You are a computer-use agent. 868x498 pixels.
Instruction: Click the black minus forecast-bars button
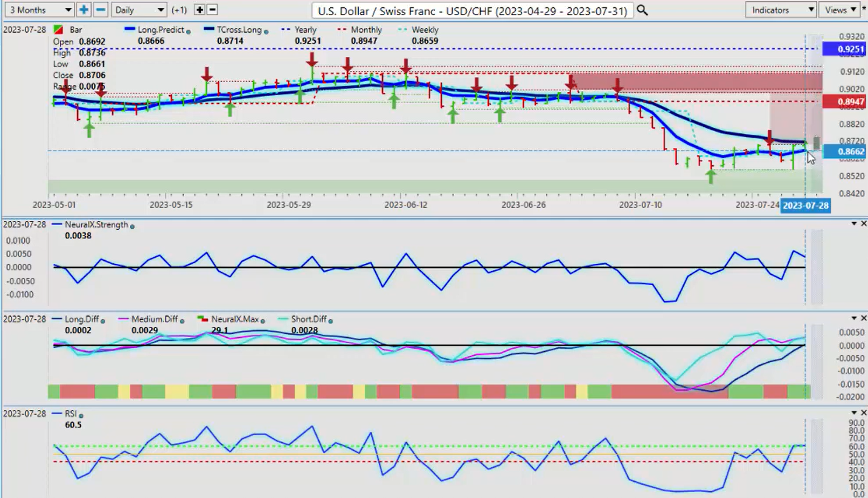coord(213,10)
